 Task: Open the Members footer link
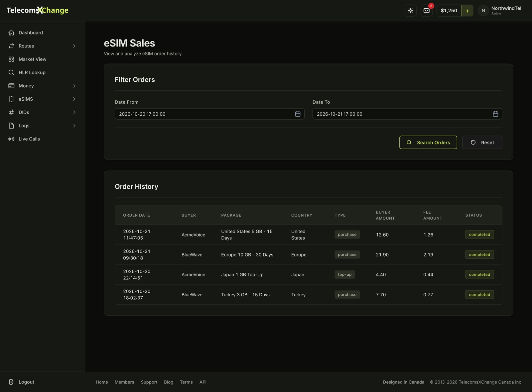[124, 382]
